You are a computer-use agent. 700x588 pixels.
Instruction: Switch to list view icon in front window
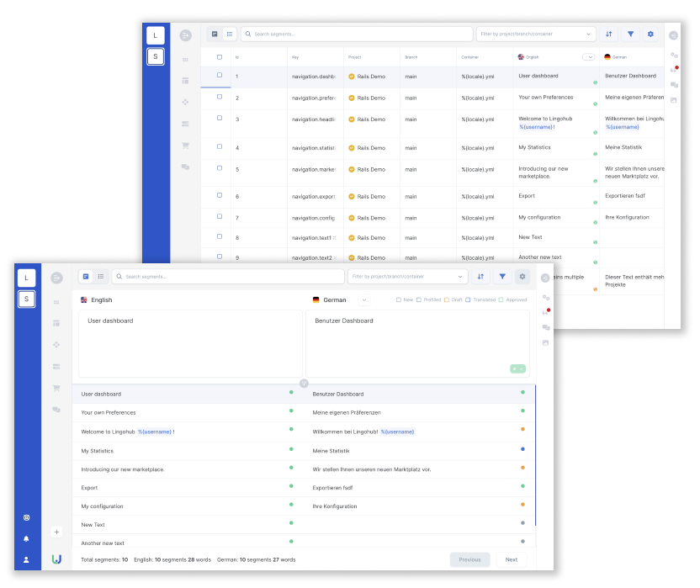point(101,277)
